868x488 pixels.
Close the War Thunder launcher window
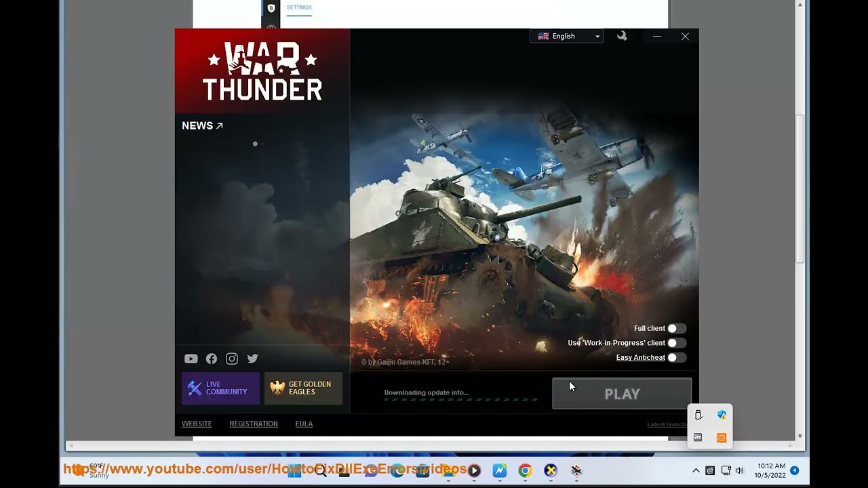[685, 37]
